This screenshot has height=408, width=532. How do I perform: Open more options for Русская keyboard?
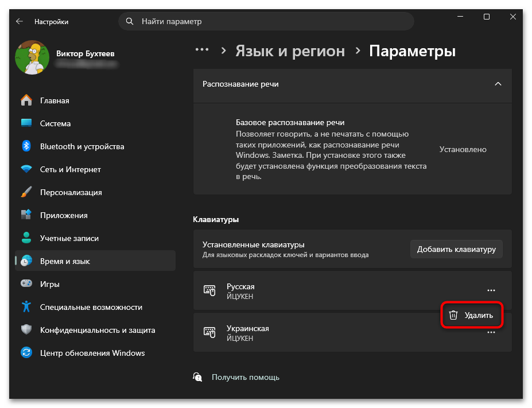coord(491,291)
